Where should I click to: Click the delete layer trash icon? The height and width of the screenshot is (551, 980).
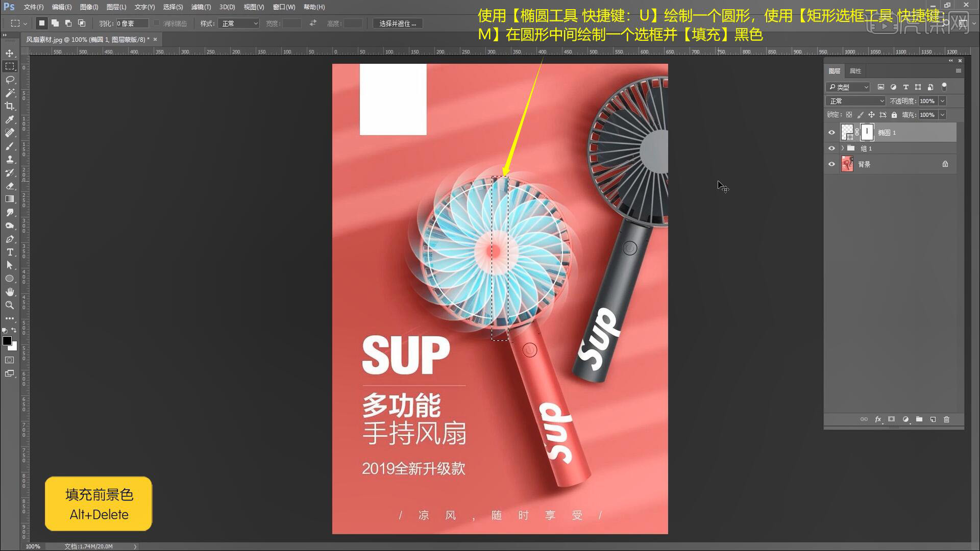[946, 419]
